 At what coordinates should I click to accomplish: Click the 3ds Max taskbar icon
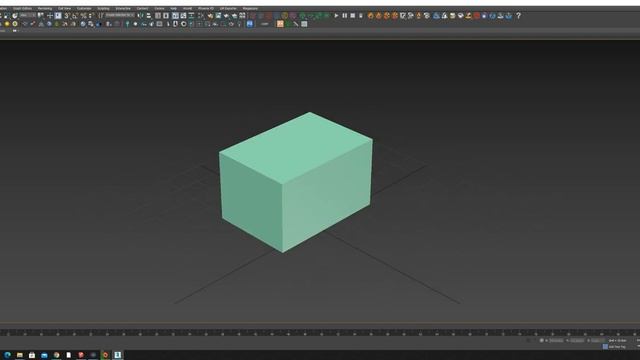coord(118,355)
